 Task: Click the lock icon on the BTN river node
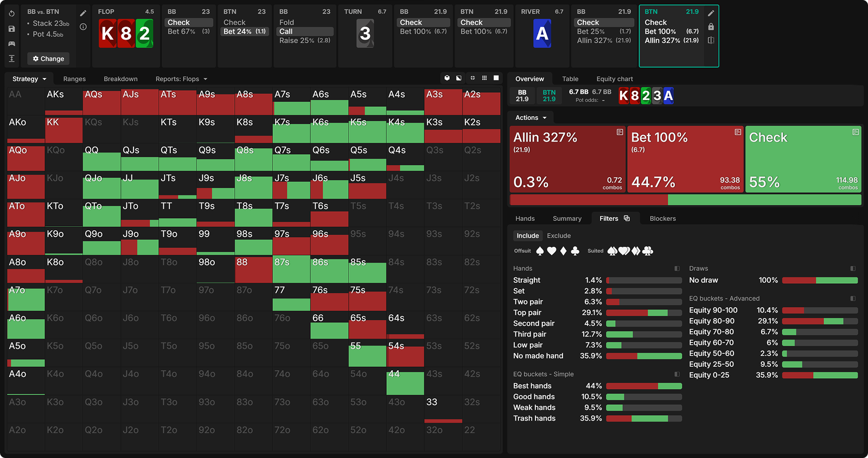[711, 27]
